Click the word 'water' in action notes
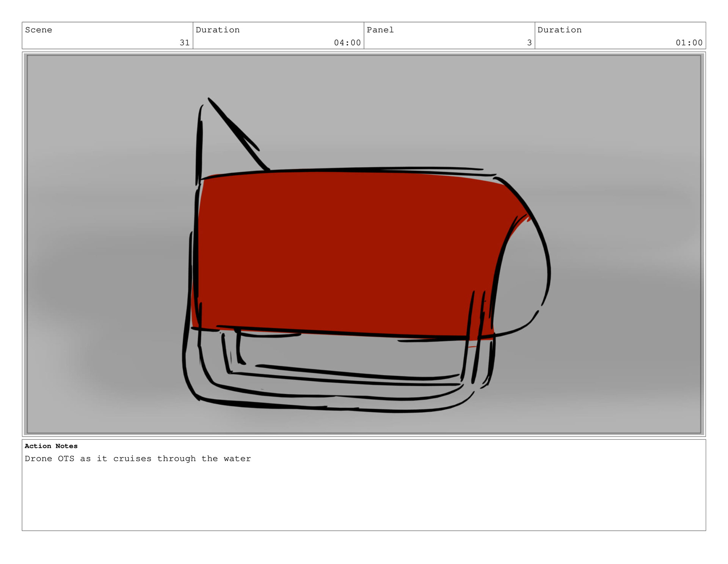Viewport: 728px width, 564px height. point(237,459)
